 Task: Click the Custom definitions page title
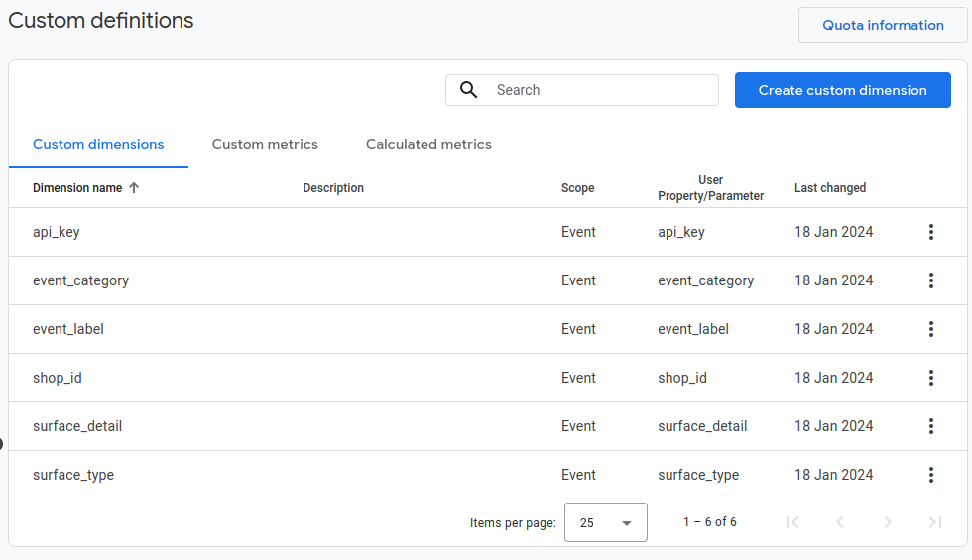(101, 21)
